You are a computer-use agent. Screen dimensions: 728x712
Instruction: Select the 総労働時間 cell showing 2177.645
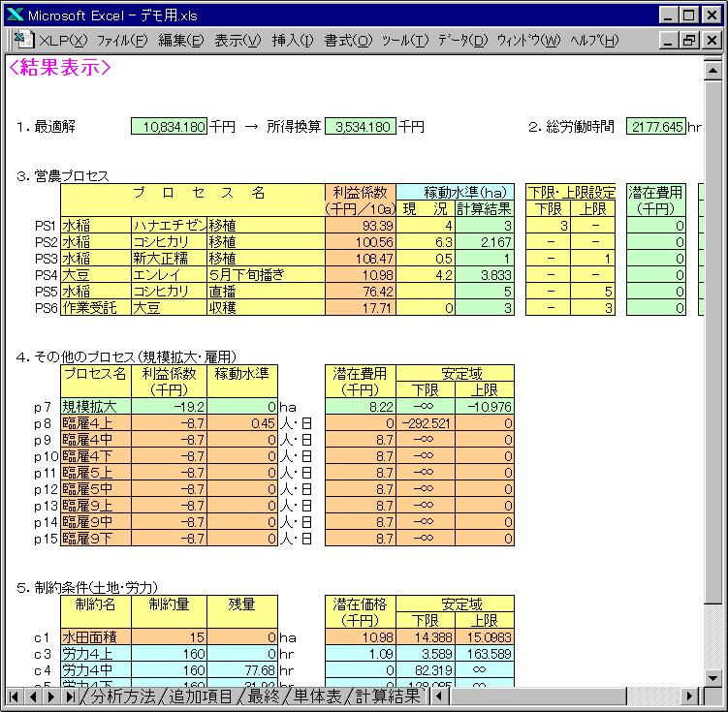[655, 127]
